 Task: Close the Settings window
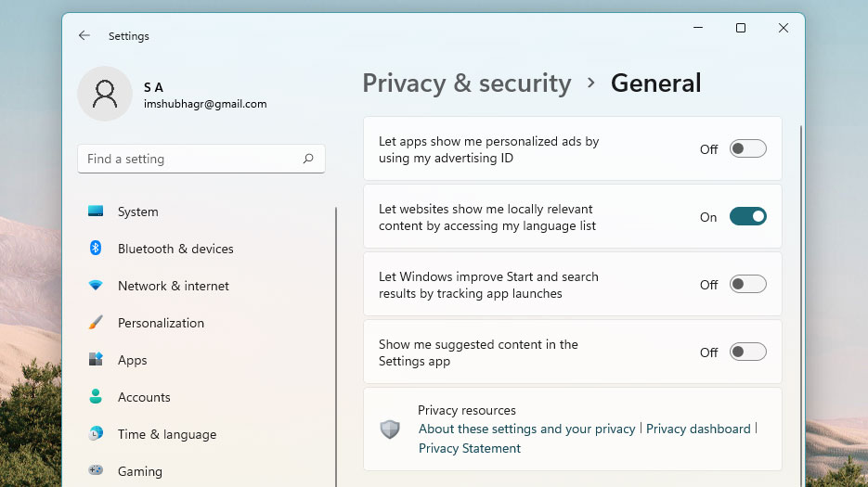pos(784,28)
